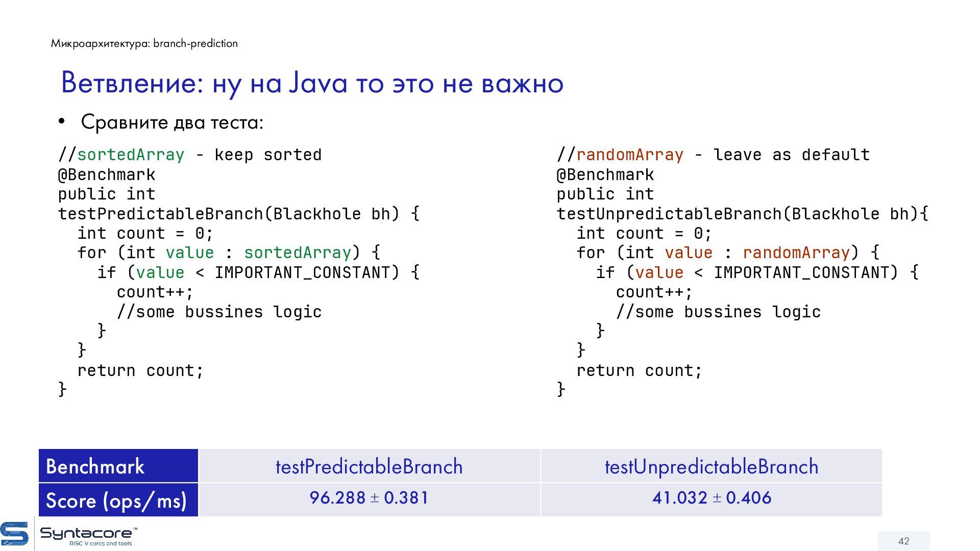Click the green sortedArray comment word

tap(131, 155)
